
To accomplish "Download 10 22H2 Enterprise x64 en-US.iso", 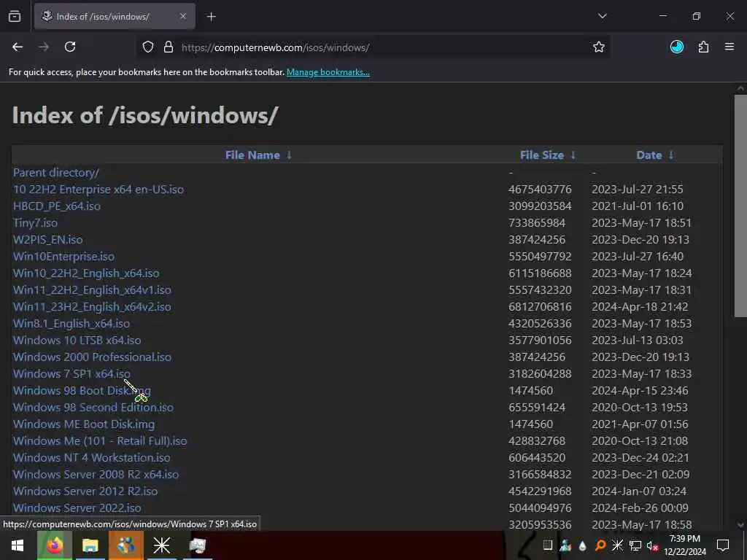I will pos(98,189).
